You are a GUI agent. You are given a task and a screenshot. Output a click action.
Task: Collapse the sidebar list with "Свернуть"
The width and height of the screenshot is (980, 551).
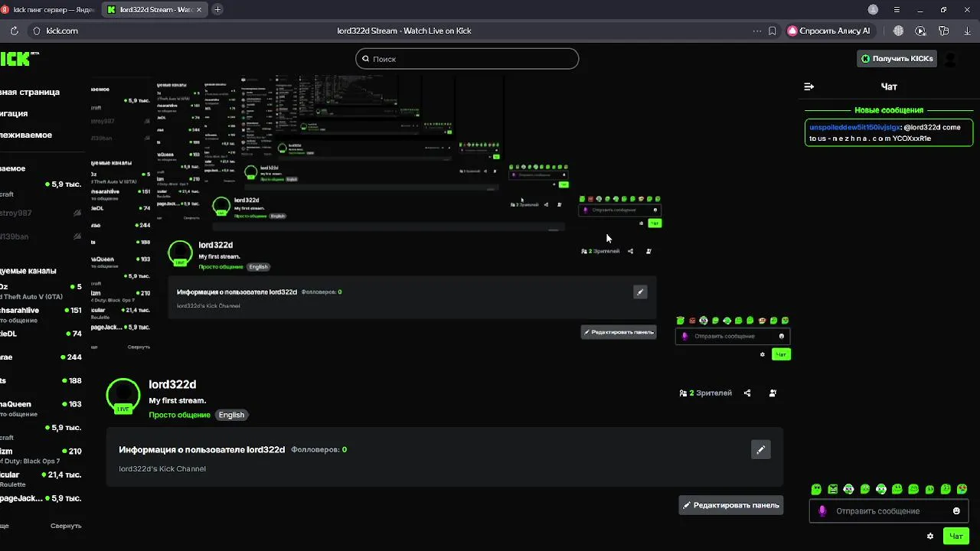[x=66, y=526]
